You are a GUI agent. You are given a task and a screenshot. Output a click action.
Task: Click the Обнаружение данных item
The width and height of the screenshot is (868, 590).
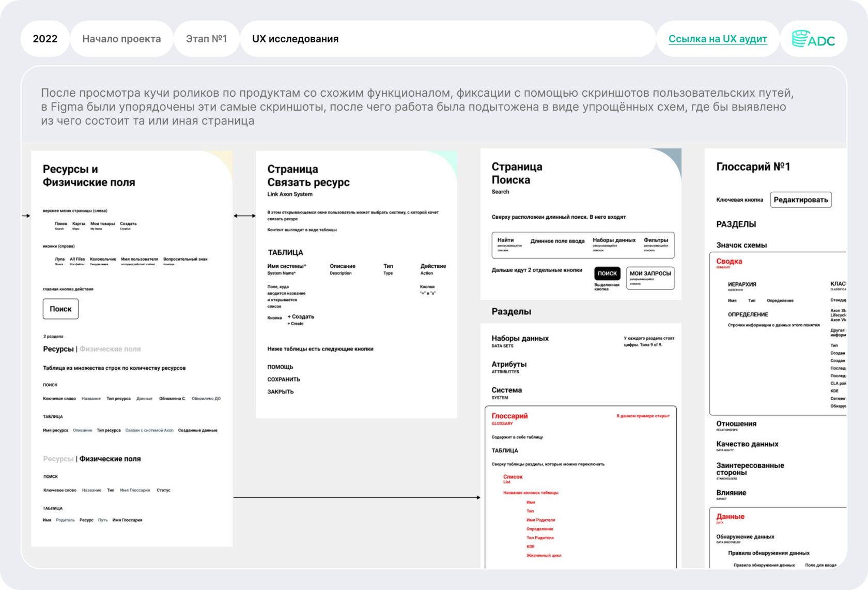(x=745, y=537)
